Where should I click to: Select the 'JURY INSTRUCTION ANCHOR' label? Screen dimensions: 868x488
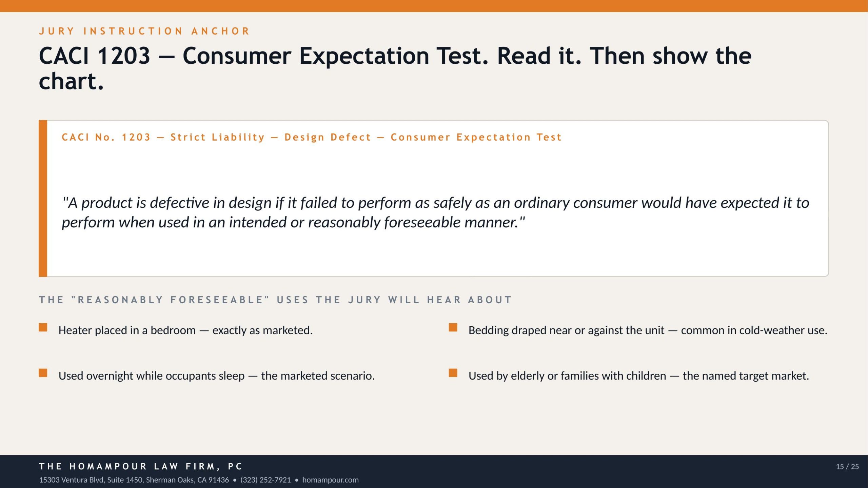[x=144, y=31]
